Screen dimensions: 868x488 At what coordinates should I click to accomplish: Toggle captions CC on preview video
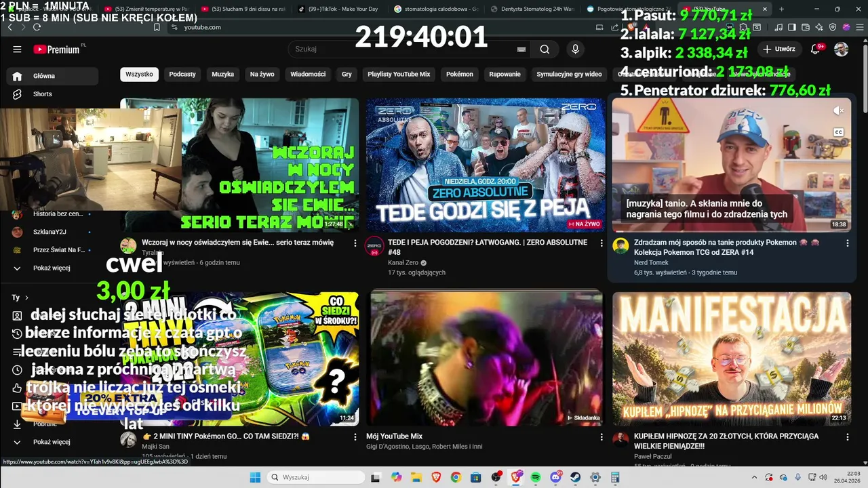tap(839, 132)
